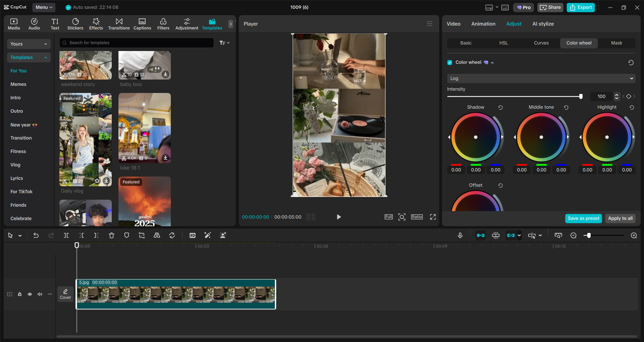Undo the last action
This screenshot has height=342, width=644.
pos(36,235)
